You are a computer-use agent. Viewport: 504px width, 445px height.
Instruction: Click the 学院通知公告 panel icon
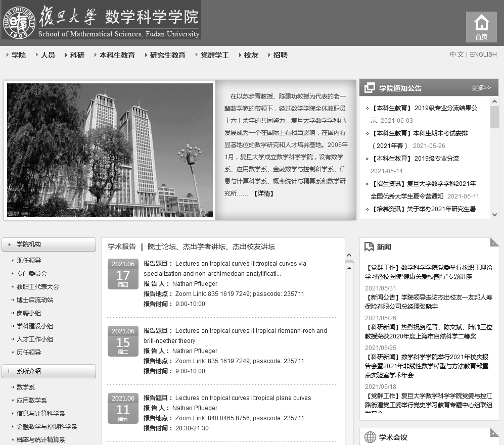click(370, 88)
